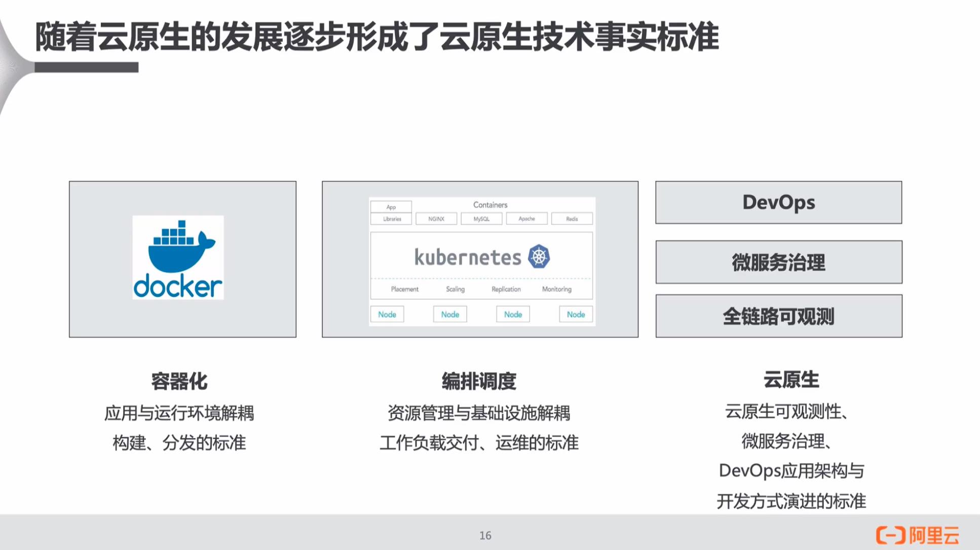The image size is (980, 550).
Task: Click the text 资源管理与基础设施解耦
Action: coord(479,413)
